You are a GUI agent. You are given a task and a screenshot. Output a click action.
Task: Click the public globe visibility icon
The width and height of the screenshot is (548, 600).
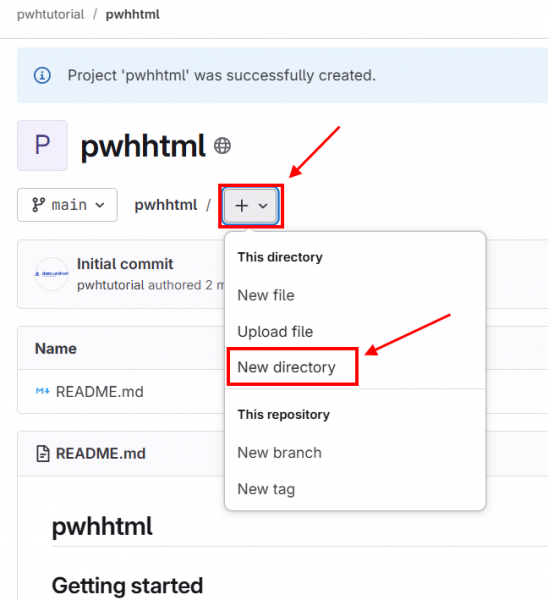(222, 146)
